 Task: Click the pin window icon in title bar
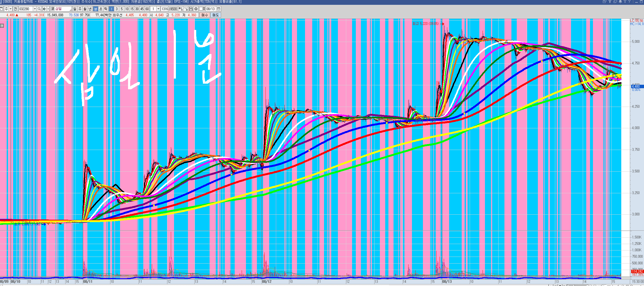[620, 2]
